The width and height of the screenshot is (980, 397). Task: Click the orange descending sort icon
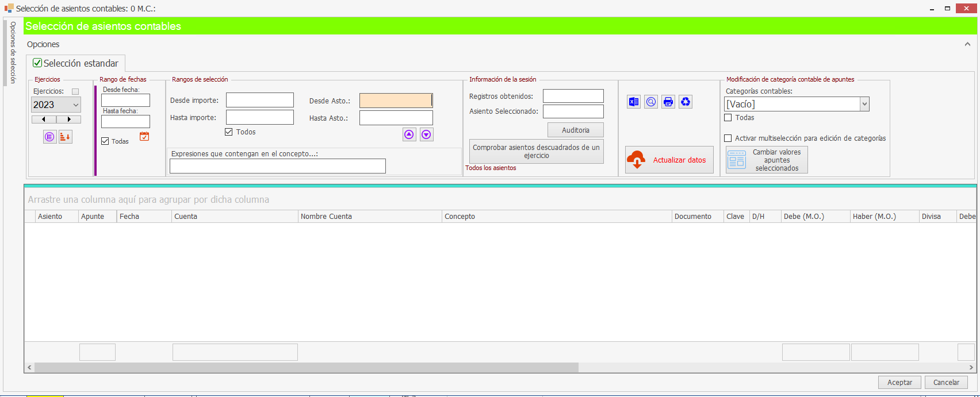66,137
